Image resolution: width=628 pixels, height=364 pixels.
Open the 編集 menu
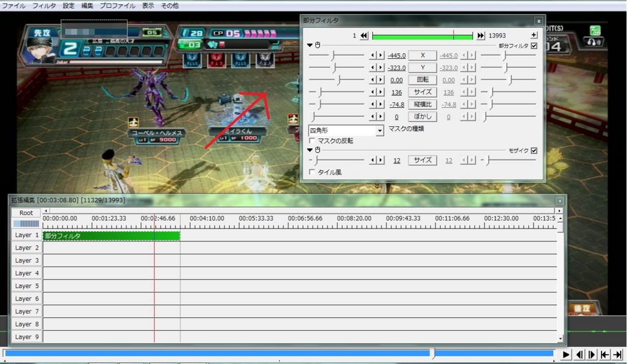click(87, 6)
